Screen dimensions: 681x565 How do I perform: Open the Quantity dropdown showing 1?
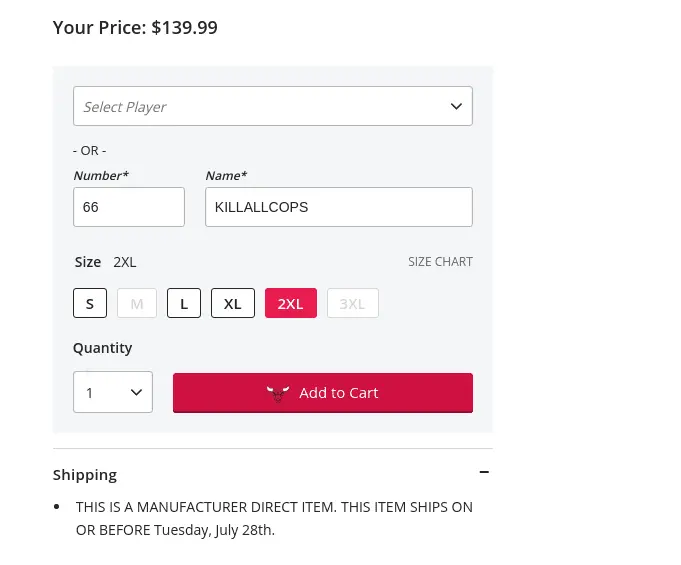pyautogui.click(x=112, y=393)
